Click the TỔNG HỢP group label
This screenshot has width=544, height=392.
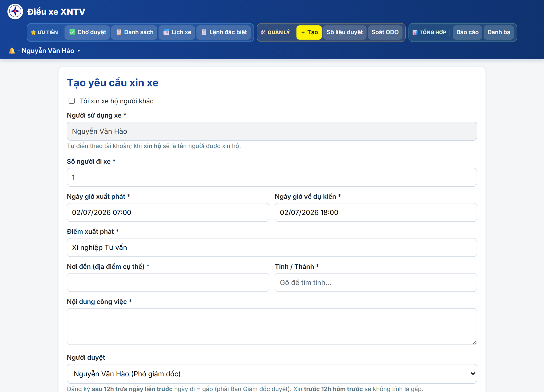tap(433, 32)
